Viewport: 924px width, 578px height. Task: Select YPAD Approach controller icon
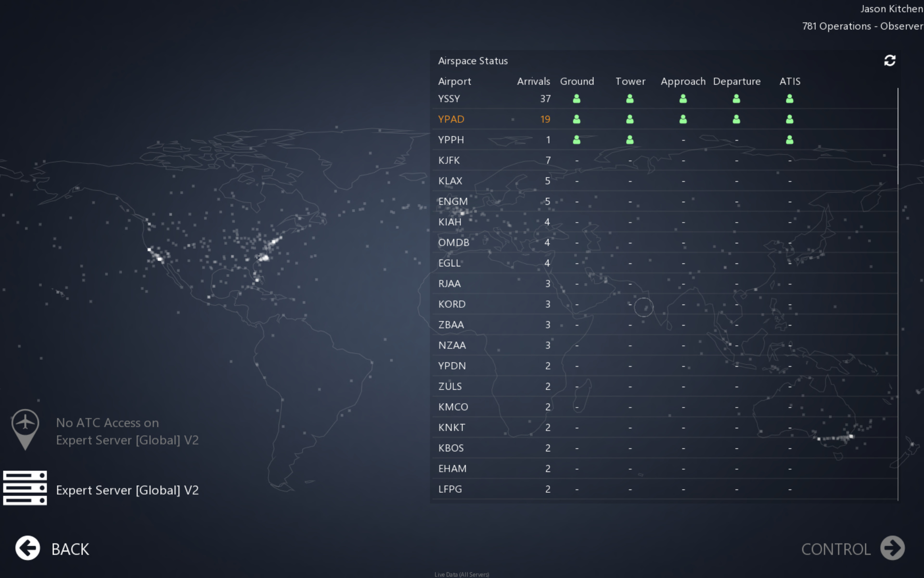[683, 119]
